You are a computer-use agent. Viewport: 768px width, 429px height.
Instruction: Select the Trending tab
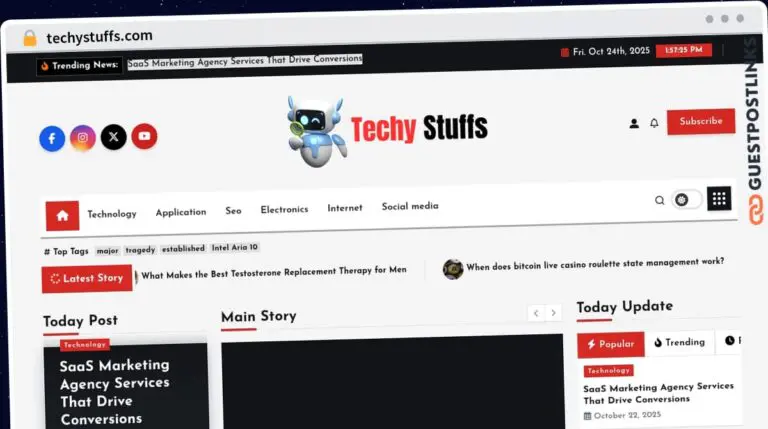(x=680, y=342)
